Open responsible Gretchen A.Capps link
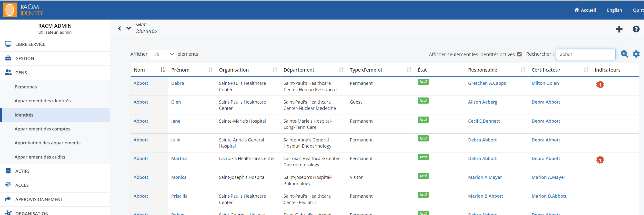This screenshot has height=215, width=644. tap(487, 83)
